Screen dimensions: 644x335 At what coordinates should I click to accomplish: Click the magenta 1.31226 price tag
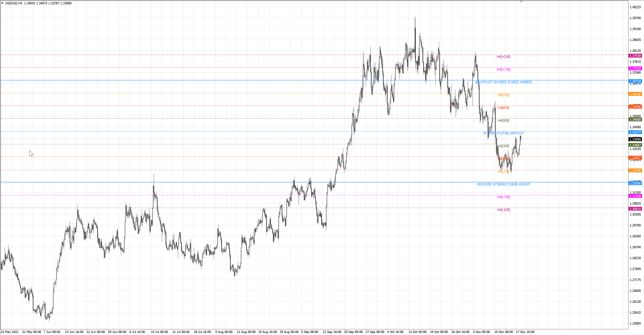coord(635,196)
